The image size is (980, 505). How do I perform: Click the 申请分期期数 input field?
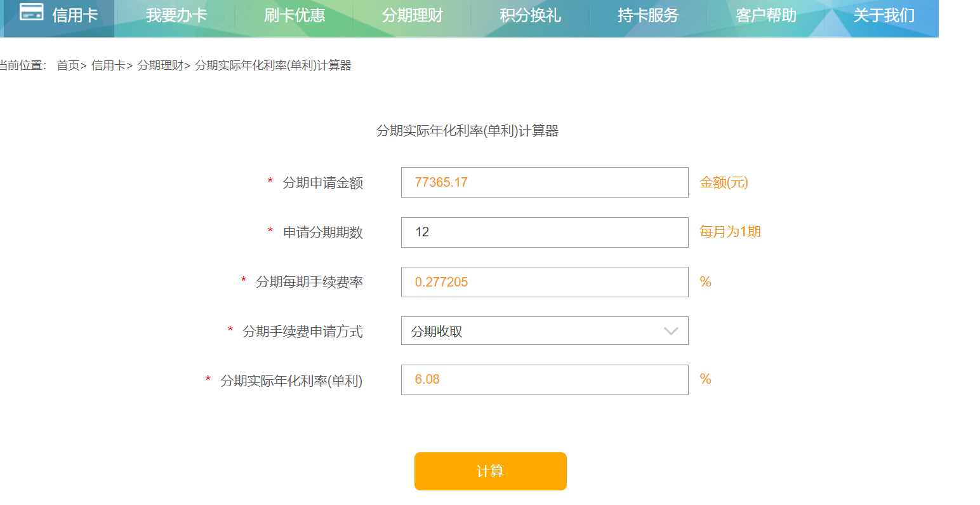545,232
